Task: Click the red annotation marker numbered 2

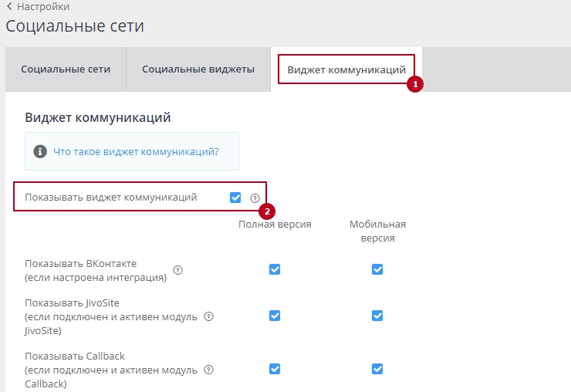Action: tap(267, 211)
